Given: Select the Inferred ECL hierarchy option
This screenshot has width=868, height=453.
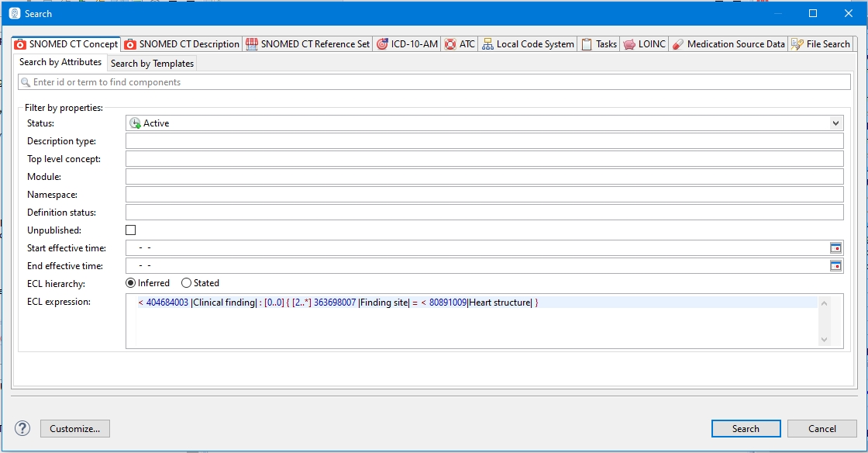Looking at the screenshot, I should (x=131, y=283).
